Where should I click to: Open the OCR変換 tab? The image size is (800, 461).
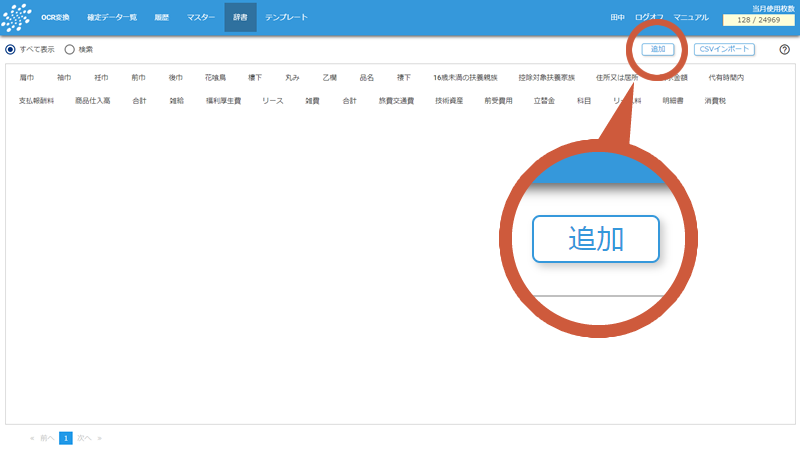tap(55, 18)
